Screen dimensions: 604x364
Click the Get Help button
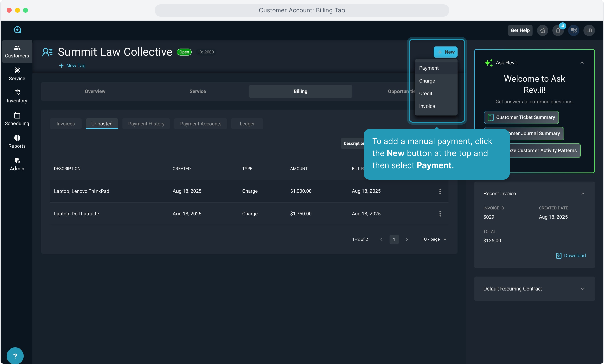pyautogui.click(x=520, y=30)
